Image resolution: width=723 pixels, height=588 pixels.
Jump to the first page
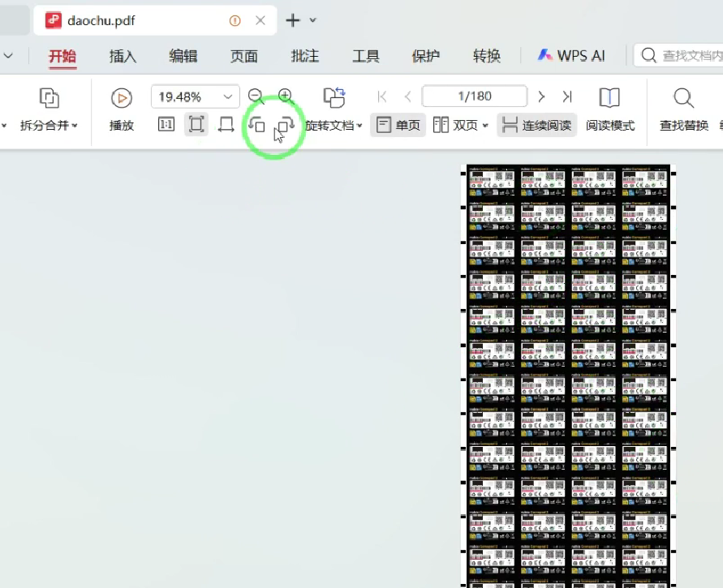[382, 97]
